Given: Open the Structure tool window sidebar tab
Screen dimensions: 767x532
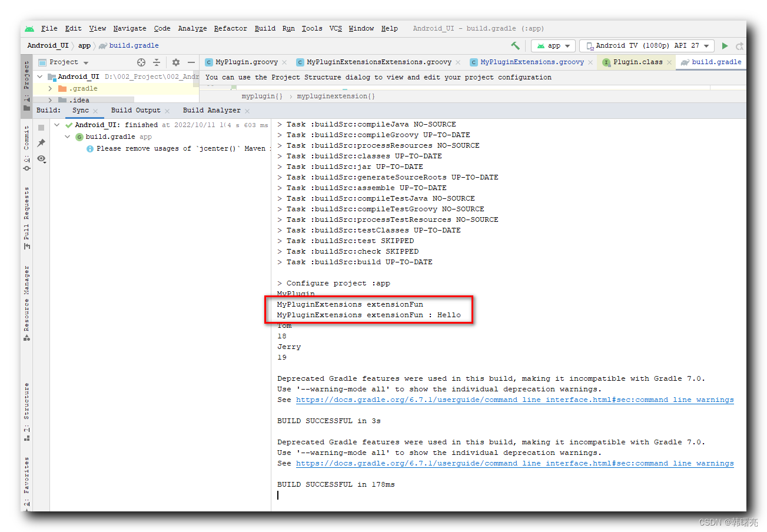Looking at the screenshot, I should pyautogui.click(x=26, y=411).
